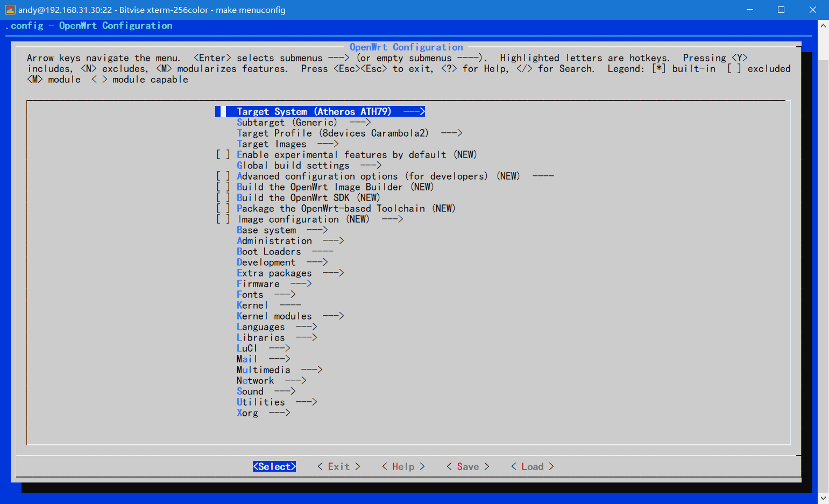The width and height of the screenshot is (829, 504).
Task: Click the Bitvise app icon in title bar
Action: [x=10, y=10]
